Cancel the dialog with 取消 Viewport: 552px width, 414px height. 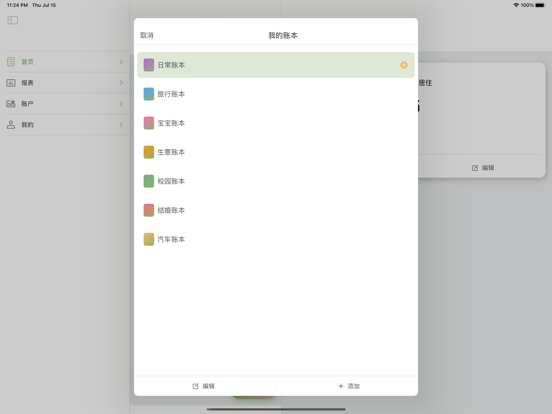(146, 35)
